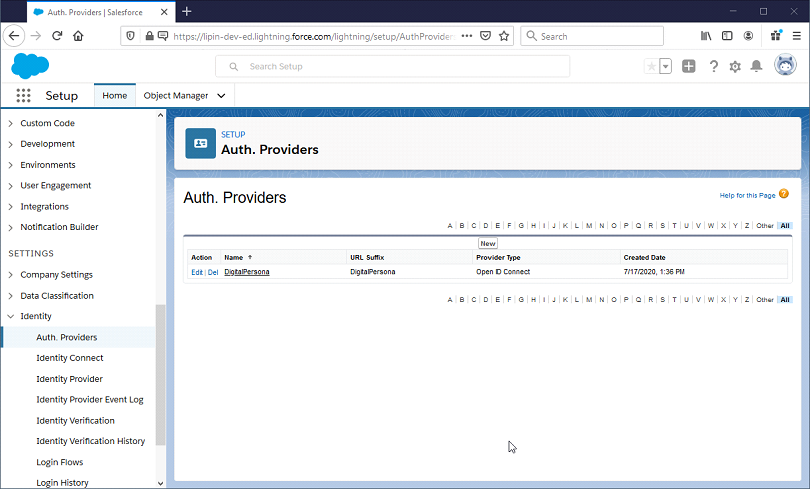Open the App Launcher dots grid
This screenshot has height=500, width=810.
(23, 96)
